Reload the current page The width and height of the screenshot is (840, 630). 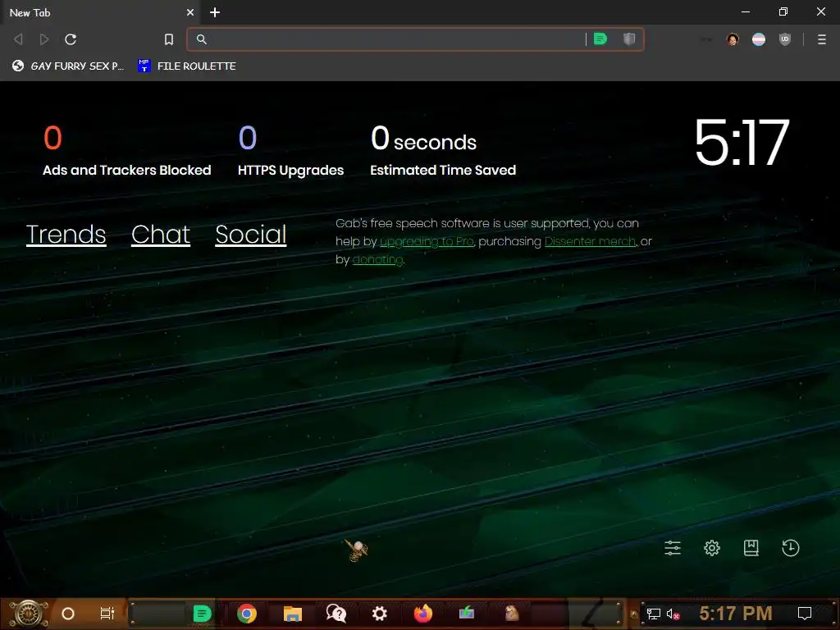[71, 39]
